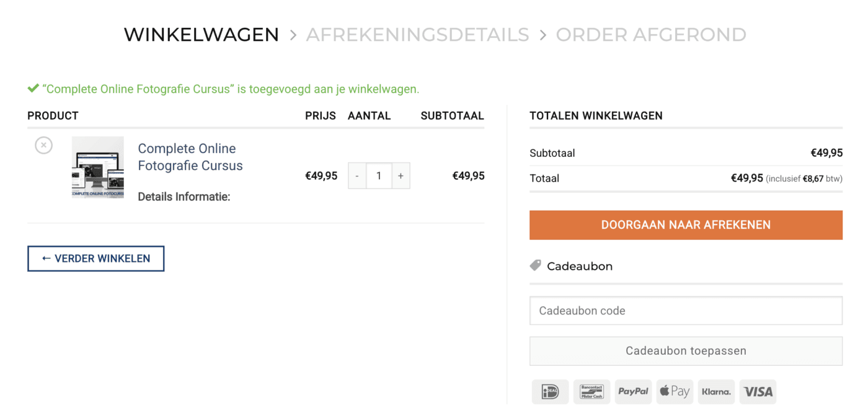The height and width of the screenshot is (418, 868).
Task: Click the Bancontact Mister Cash icon
Action: pos(591,391)
